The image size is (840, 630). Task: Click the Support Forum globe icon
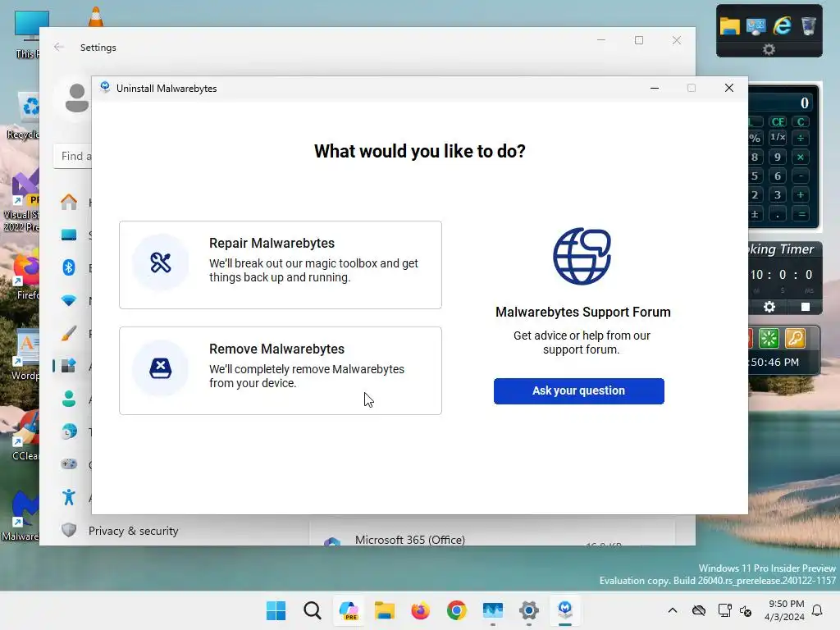(582, 256)
